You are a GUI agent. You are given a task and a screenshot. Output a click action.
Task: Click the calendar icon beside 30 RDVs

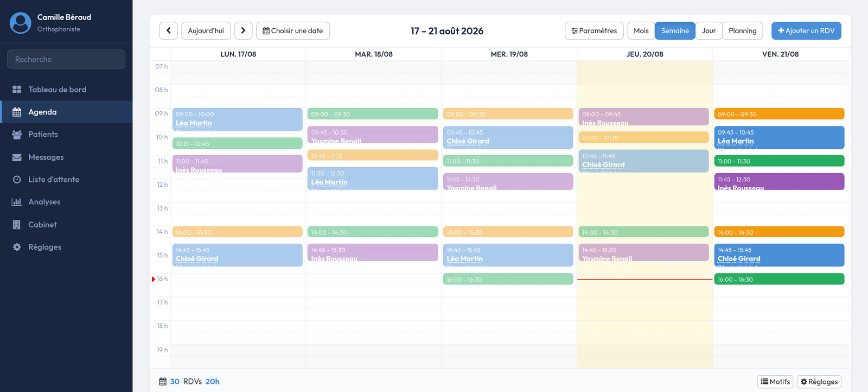163,382
